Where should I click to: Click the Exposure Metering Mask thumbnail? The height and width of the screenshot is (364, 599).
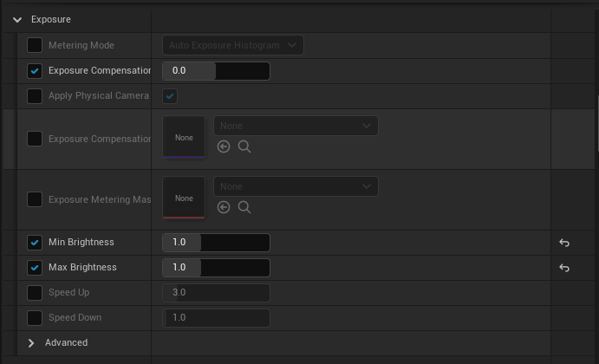click(x=184, y=198)
